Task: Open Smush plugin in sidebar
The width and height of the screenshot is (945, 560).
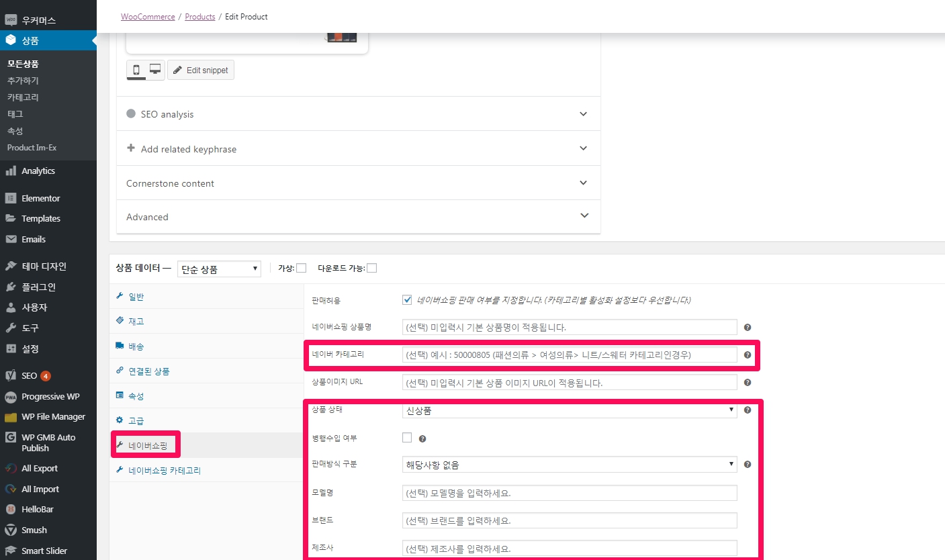Action: 34,530
